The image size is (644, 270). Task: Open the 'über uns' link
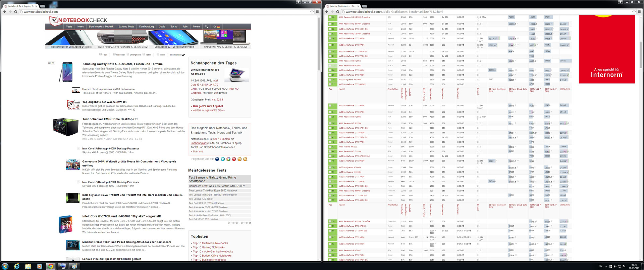pos(198,151)
